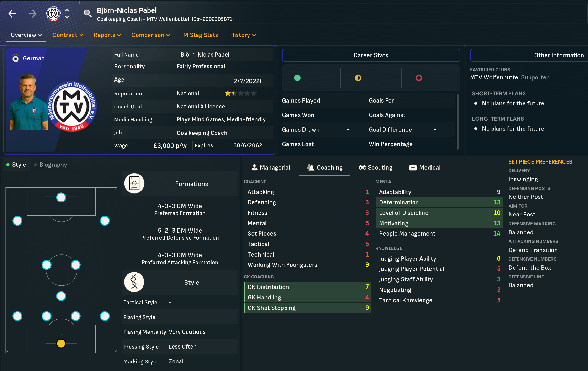Click the search magnifier icon

coord(87,14)
